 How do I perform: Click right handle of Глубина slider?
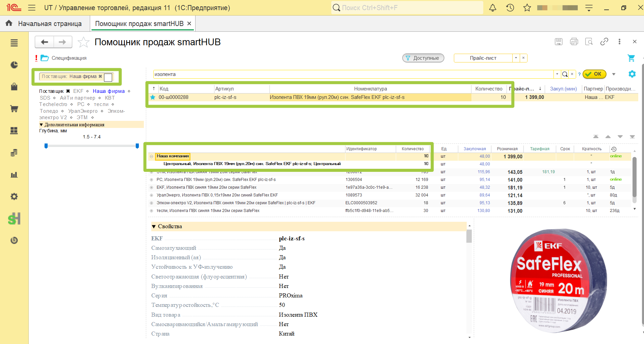137,146
